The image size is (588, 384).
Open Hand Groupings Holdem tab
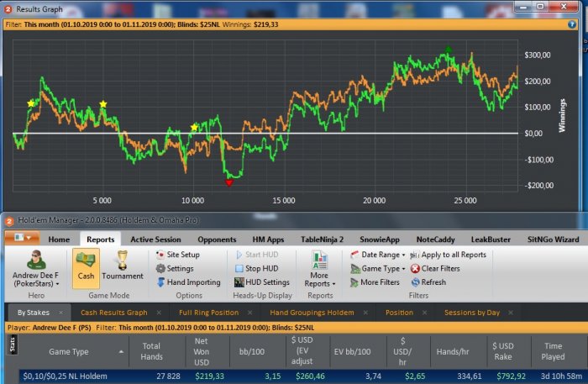coord(312,313)
